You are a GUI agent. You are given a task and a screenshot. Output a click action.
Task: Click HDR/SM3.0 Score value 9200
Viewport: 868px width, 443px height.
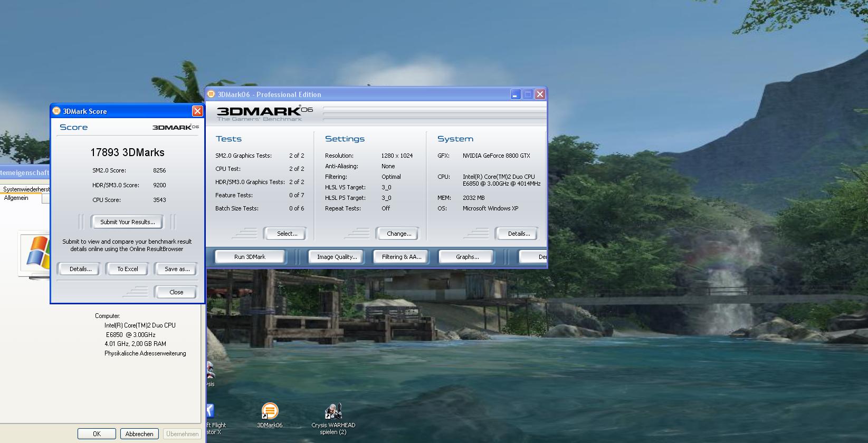pos(159,185)
